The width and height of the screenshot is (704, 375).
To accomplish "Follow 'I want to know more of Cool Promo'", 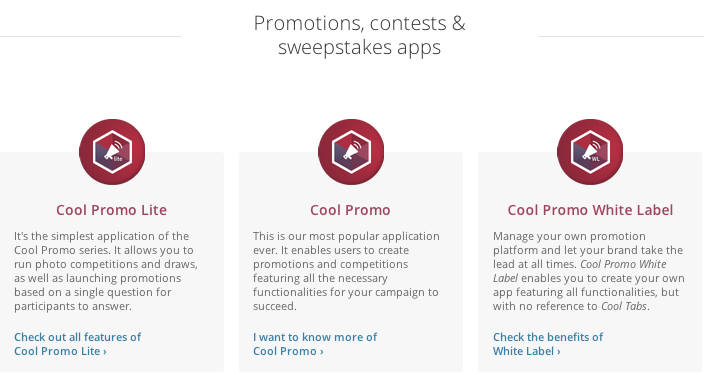I will tap(315, 344).
